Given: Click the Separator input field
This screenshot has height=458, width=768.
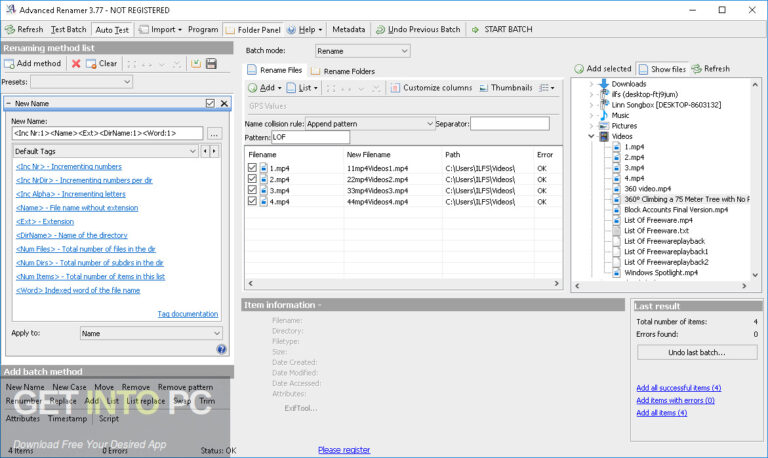Looking at the screenshot, I should [510, 124].
